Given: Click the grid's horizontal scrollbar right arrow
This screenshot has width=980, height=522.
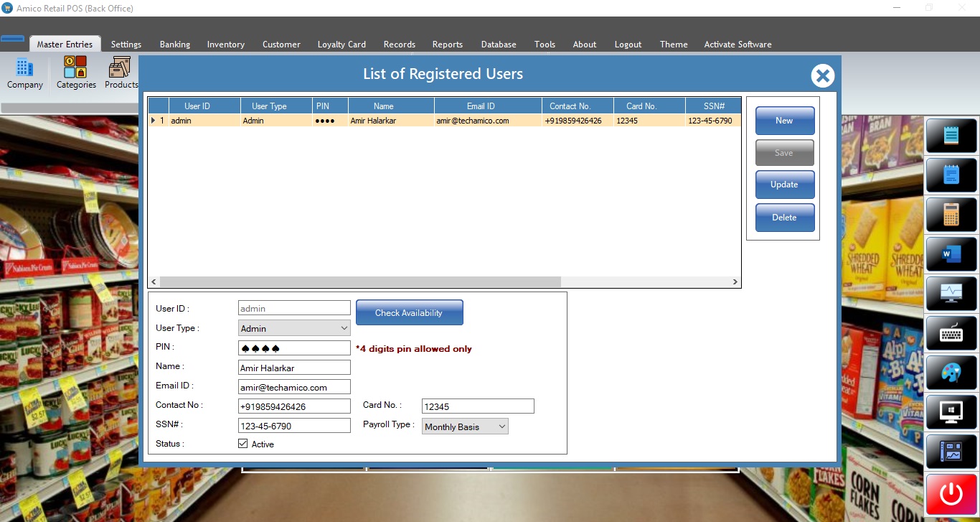Looking at the screenshot, I should click(x=735, y=282).
